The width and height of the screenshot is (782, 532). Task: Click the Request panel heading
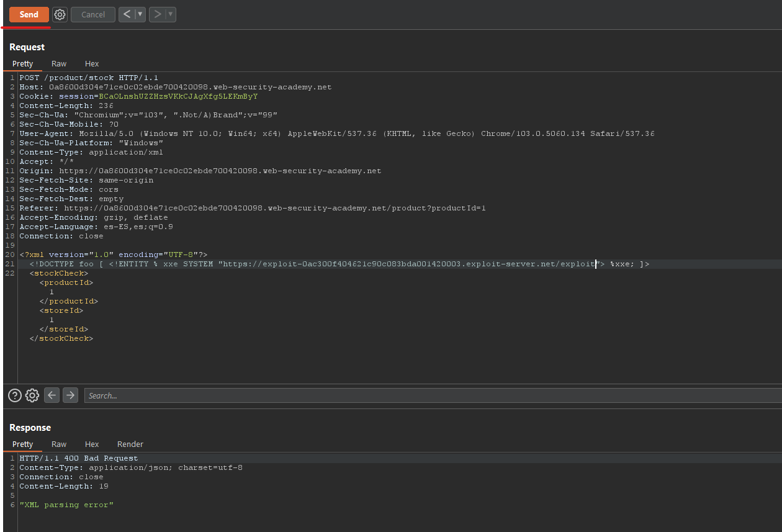[27, 47]
